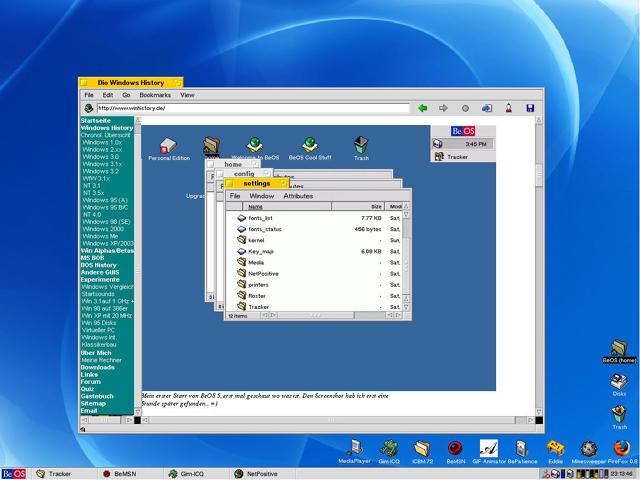Open BeOS (home) folder on desktop
This screenshot has width=640, height=480.
(619, 351)
